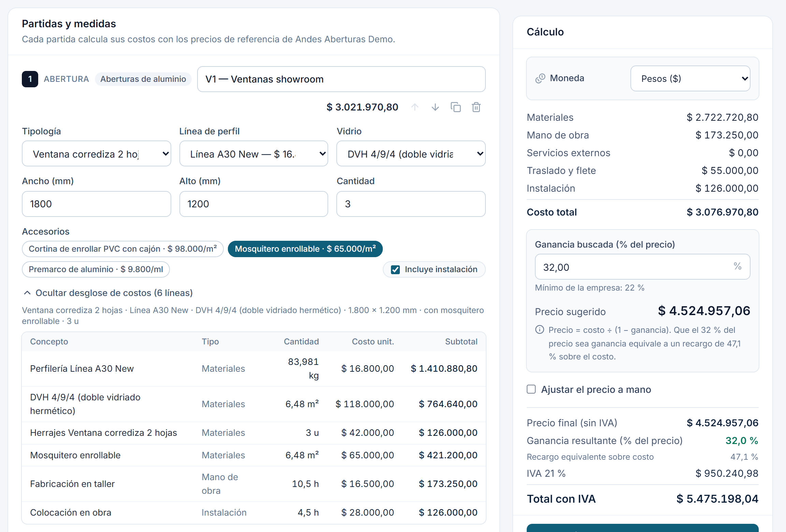Click the Ancho (mm) input field
Screen dimensions: 786x532
(97, 204)
